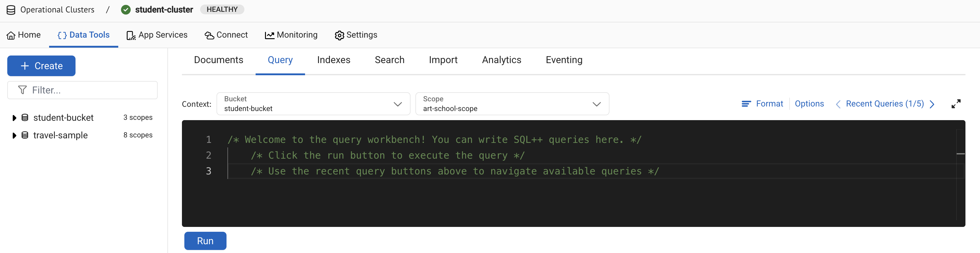Switch to the Indexes tab
Screen dimensions: 980x253
(333, 60)
